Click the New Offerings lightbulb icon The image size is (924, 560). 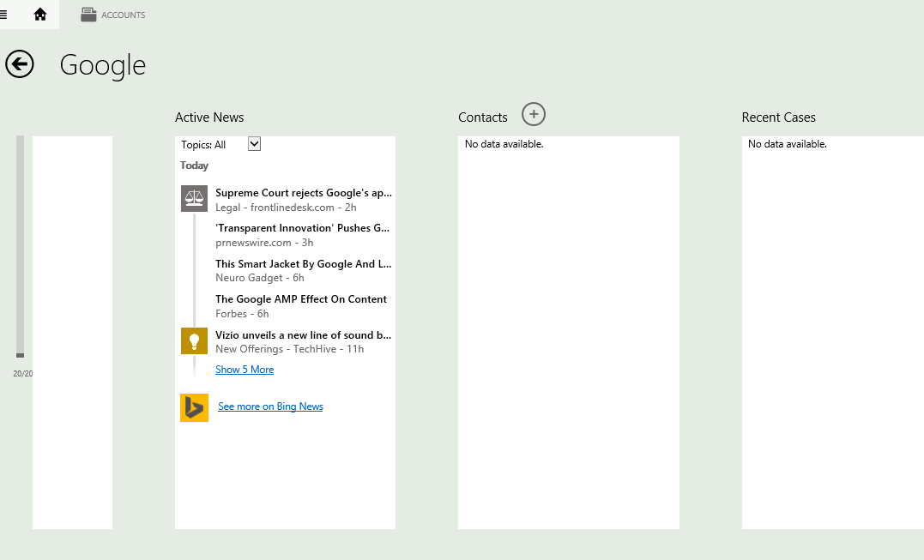point(194,341)
